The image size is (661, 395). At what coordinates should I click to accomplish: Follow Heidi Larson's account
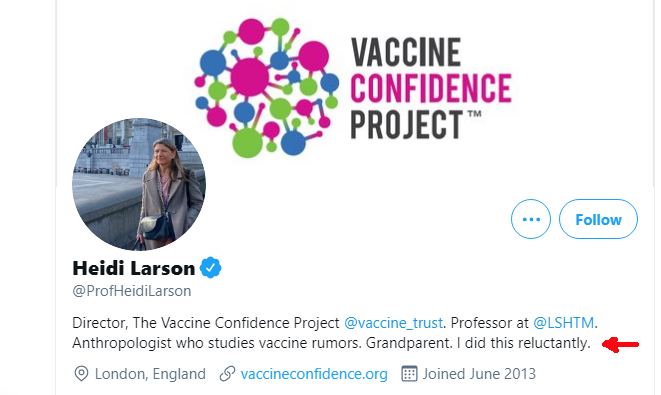(598, 219)
